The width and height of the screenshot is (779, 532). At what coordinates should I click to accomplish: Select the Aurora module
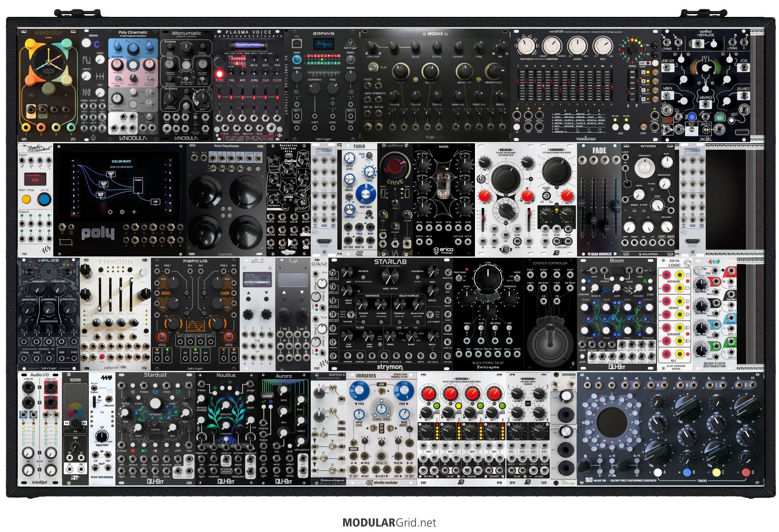pos(284,429)
